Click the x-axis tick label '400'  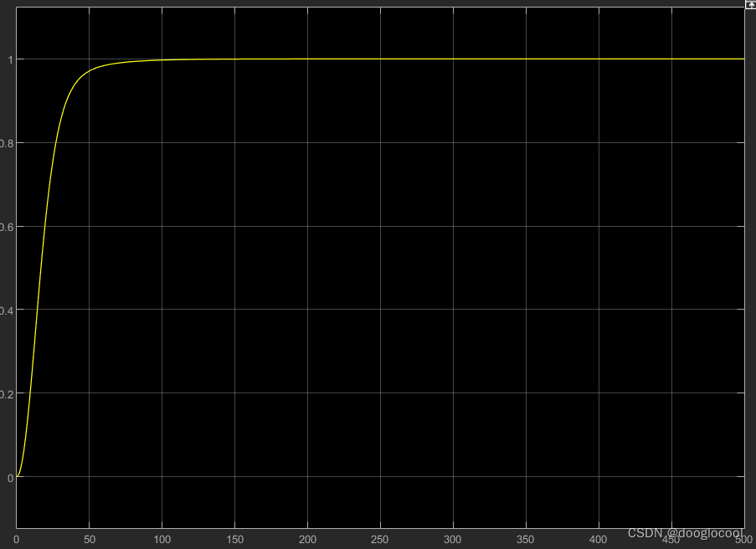point(599,539)
